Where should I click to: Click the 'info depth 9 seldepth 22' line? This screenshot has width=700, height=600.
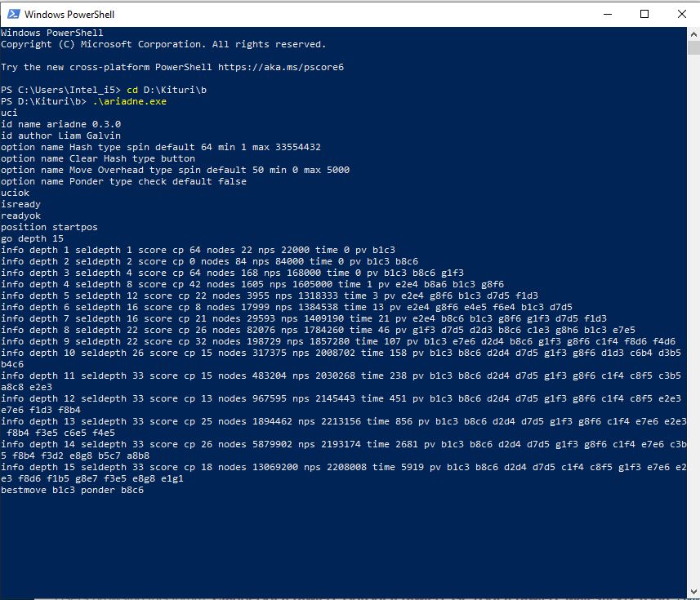click(x=338, y=341)
